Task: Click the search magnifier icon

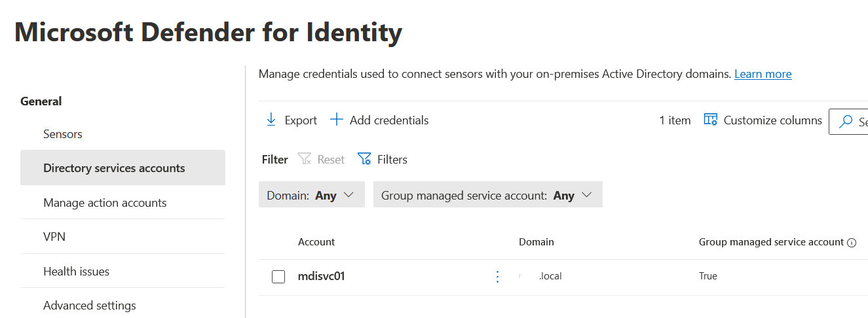Action: coord(846,122)
